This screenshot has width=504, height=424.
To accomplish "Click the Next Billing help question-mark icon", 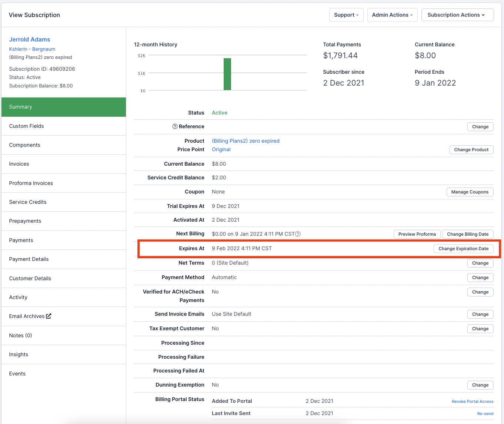I will [x=298, y=234].
